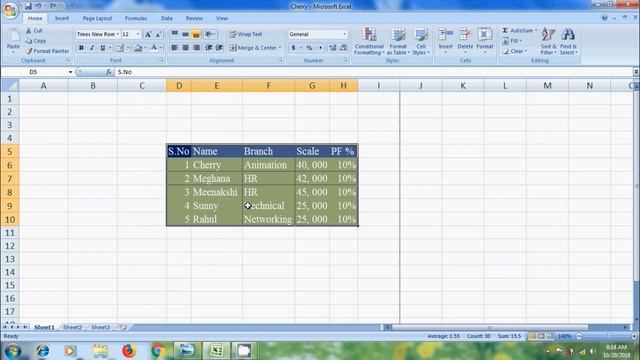Screen dimensions: 640x360
Task: Open Firefox from the taskbar
Action: tap(129, 351)
